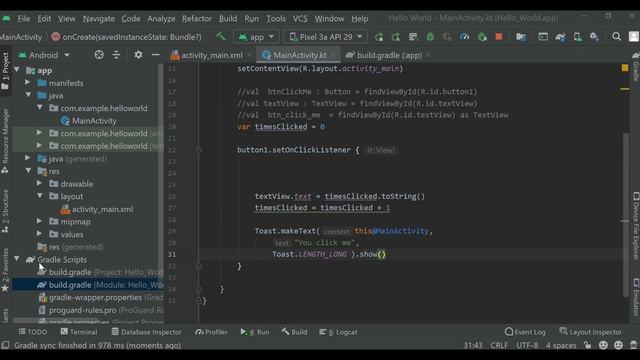The image size is (640, 360).
Task: Expand the mipmap folder
Action: (39, 221)
